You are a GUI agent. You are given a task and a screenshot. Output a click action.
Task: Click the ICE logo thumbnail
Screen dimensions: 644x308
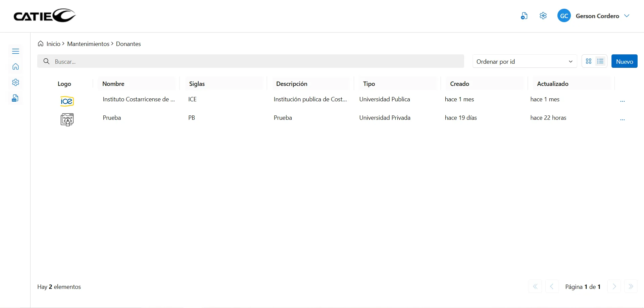67,101
